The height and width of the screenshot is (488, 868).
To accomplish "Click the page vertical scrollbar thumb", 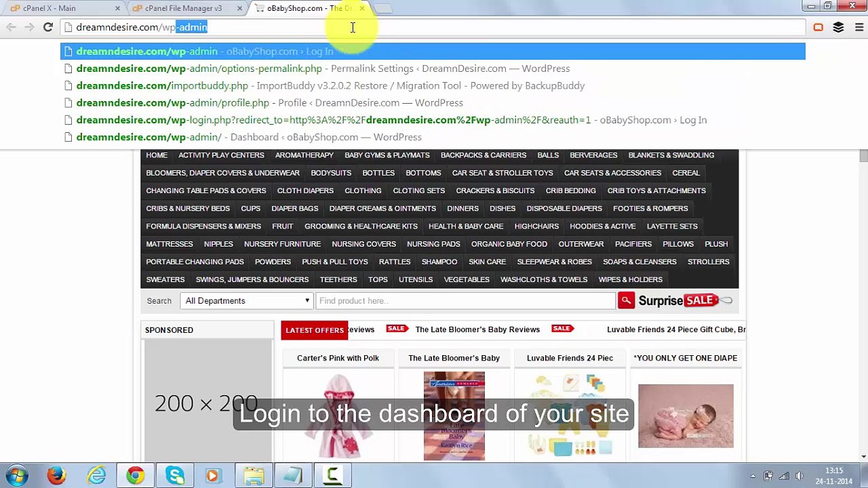I will click(x=863, y=157).
